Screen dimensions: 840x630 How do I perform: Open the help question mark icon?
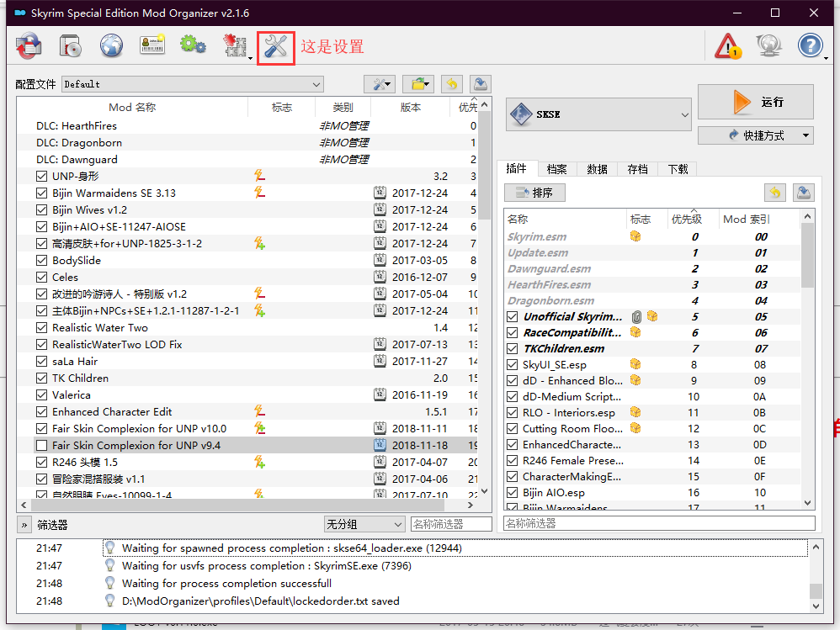(x=810, y=45)
